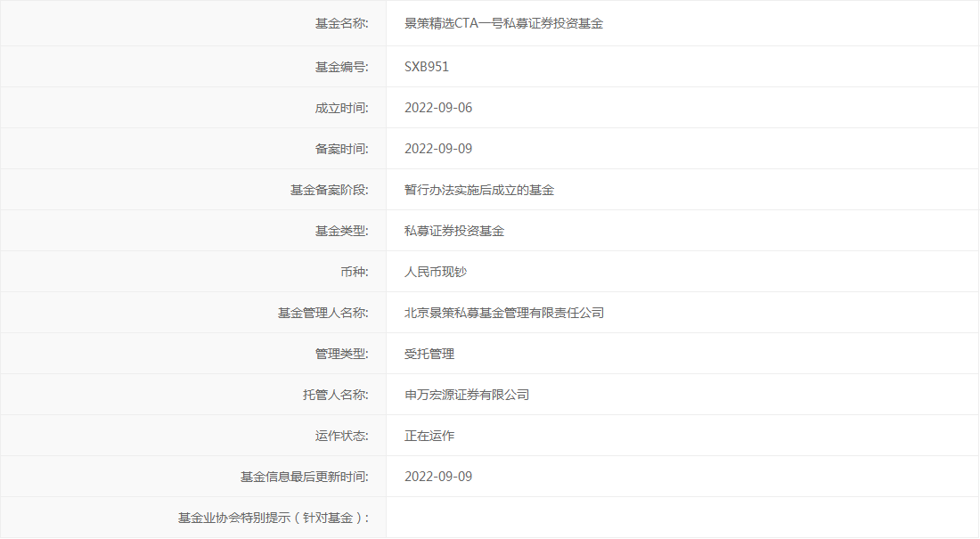Click operation status 正在运作
The height and width of the screenshot is (539, 980).
pyautogui.click(x=428, y=435)
